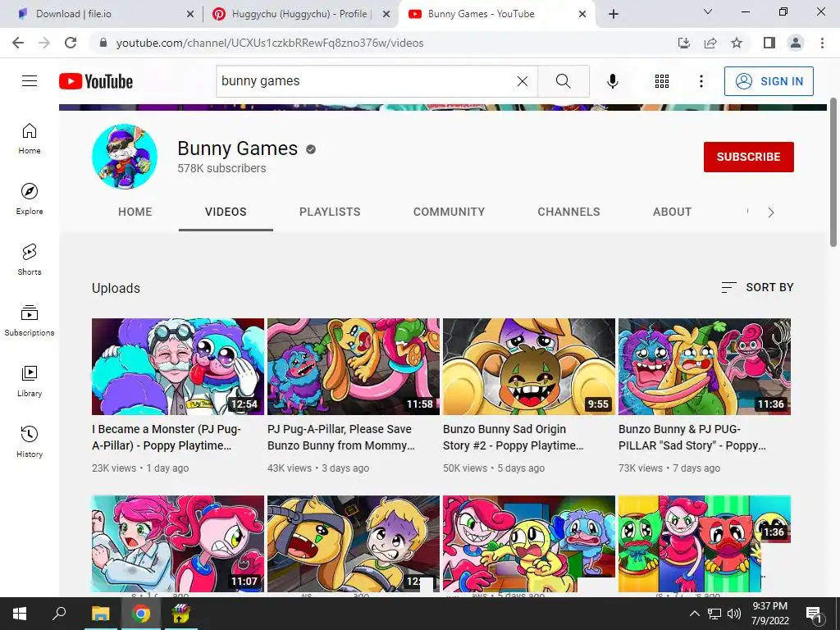Screen dimensions: 840x630
Task: Click the '578K subscribers' text
Action: pos(221,168)
